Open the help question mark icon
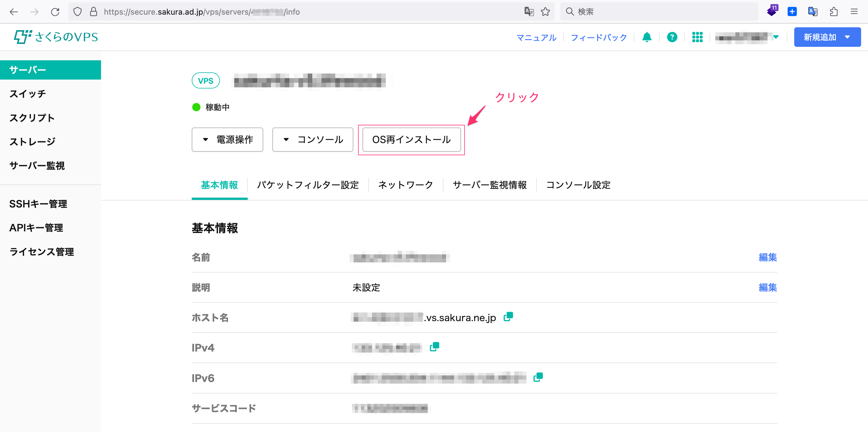The height and width of the screenshot is (432, 868). tap(672, 37)
